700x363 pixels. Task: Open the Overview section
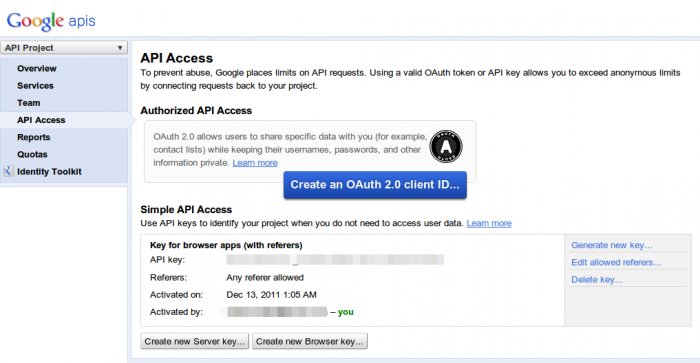[x=37, y=68]
